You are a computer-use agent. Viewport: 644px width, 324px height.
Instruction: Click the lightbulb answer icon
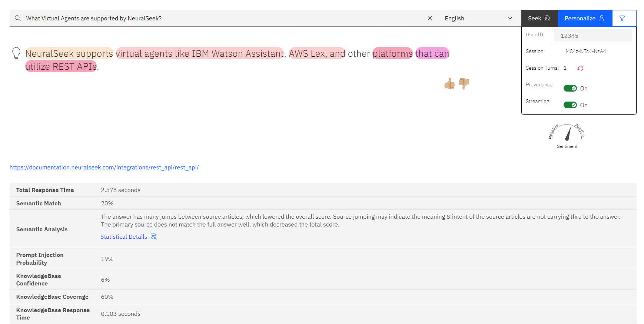[x=16, y=54]
